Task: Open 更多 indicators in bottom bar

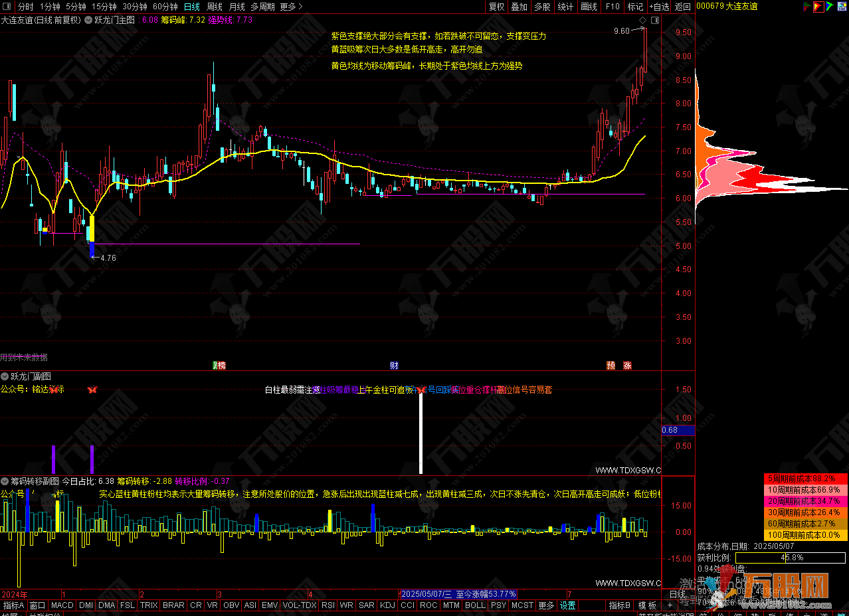Action: click(546, 605)
